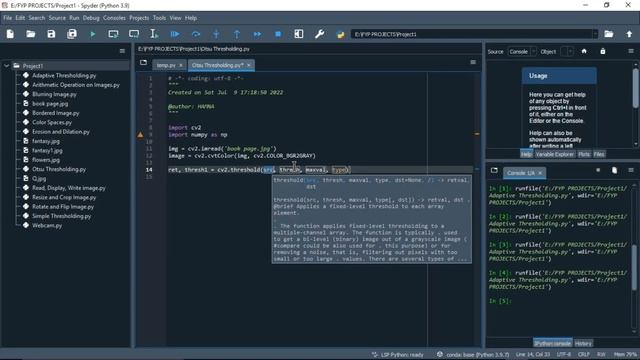Run current cell icon
Image resolution: width=640 pixels, height=360 pixels.
[x=113, y=34]
